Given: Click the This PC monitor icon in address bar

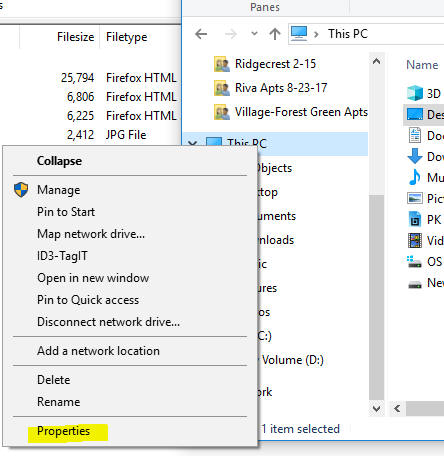Looking at the screenshot, I should [299, 33].
